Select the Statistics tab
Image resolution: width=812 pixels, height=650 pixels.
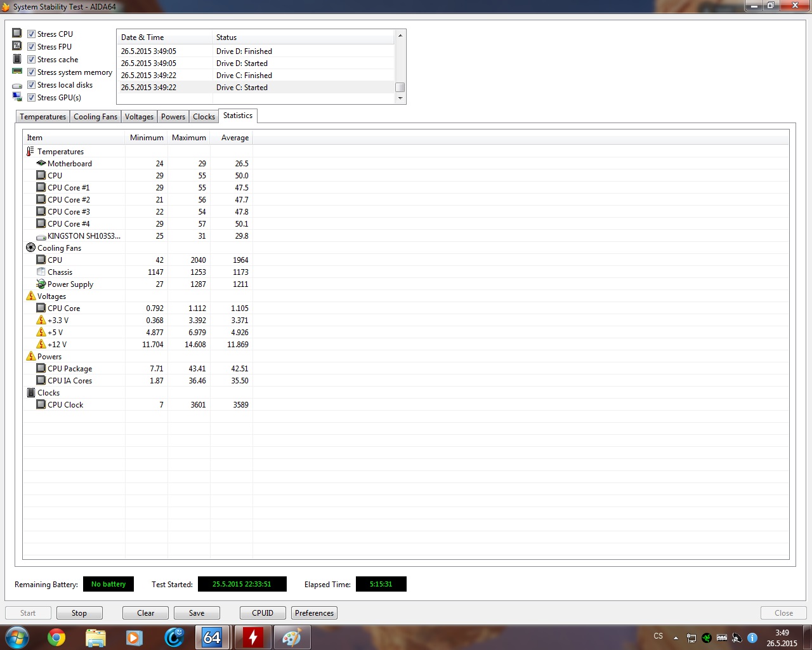point(238,116)
